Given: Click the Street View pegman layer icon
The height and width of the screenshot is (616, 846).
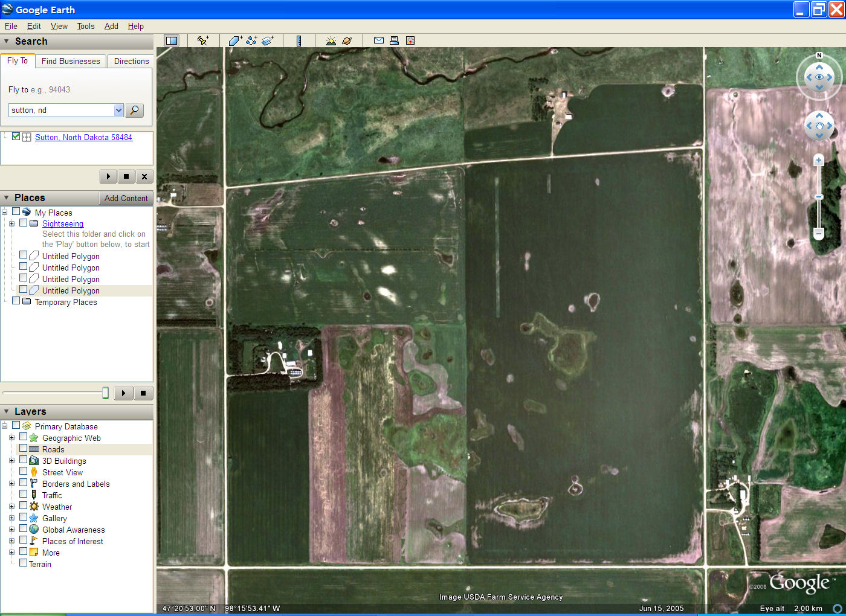Looking at the screenshot, I should click(x=34, y=472).
